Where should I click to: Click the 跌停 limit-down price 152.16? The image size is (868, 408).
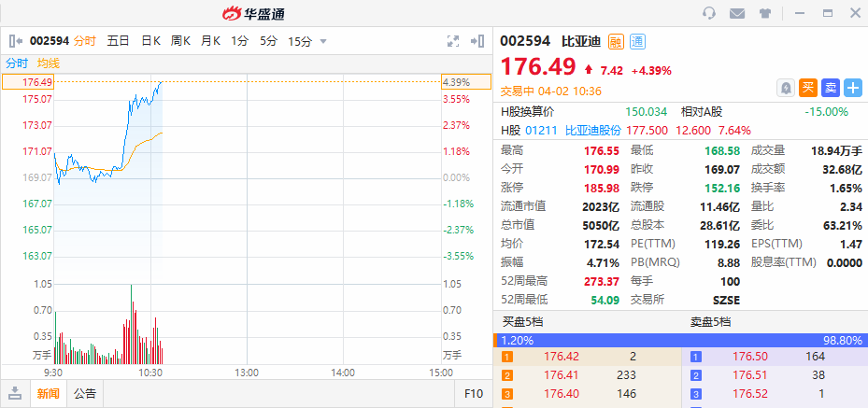click(x=722, y=188)
